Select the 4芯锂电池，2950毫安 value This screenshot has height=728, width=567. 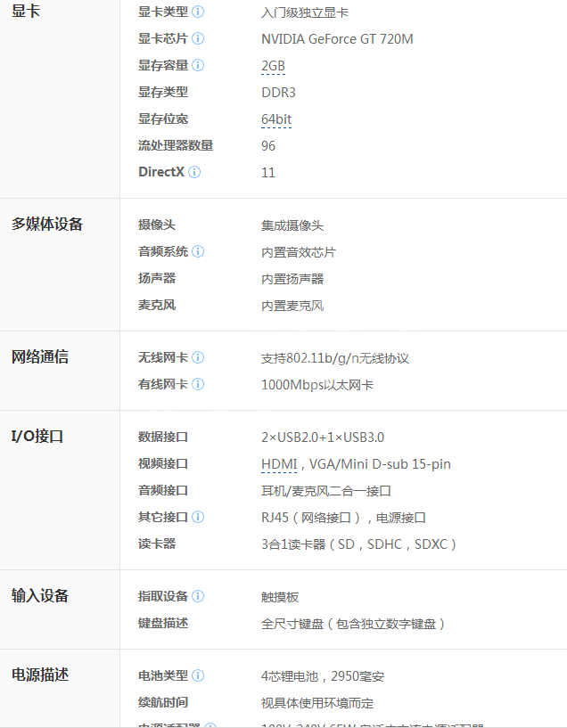(323, 676)
